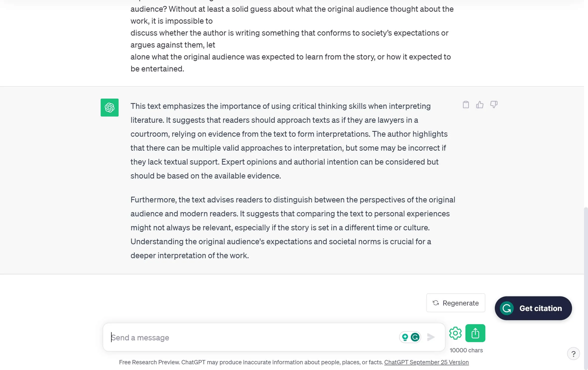
Task: Click the ChatGPT logo avatar beside the response
Action: [x=109, y=107]
